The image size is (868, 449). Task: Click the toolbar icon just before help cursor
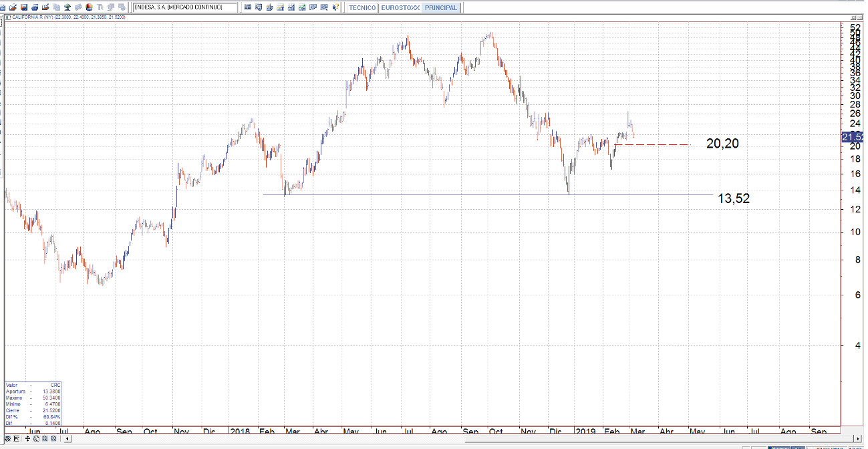tap(323, 7)
